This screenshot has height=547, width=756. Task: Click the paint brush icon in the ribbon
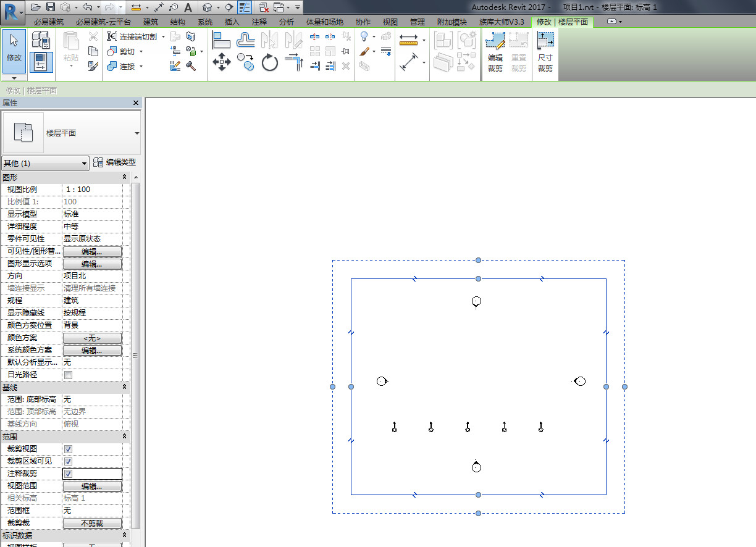[x=364, y=52]
